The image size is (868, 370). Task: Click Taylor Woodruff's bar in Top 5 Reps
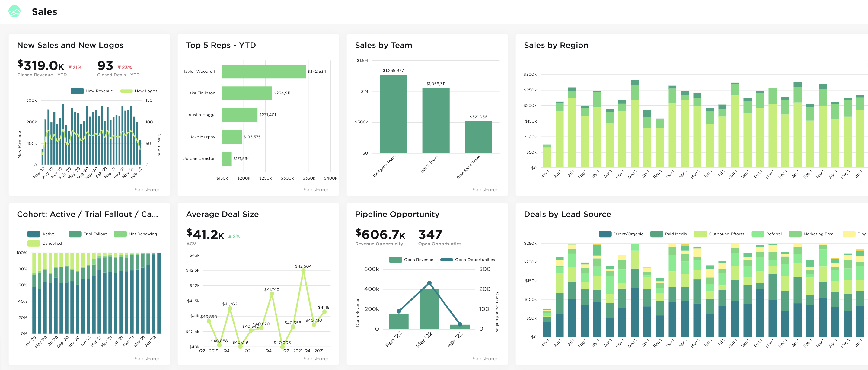pos(263,72)
